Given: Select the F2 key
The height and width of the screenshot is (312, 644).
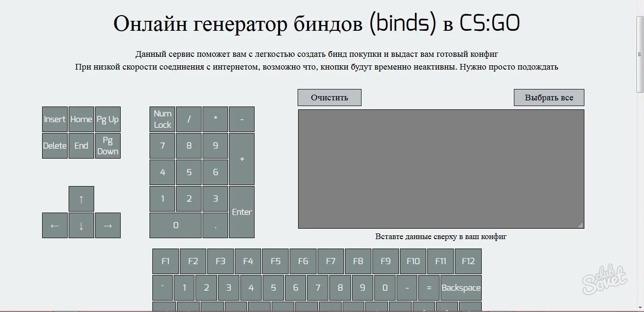Looking at the screenshot, I should click(193, 261).
